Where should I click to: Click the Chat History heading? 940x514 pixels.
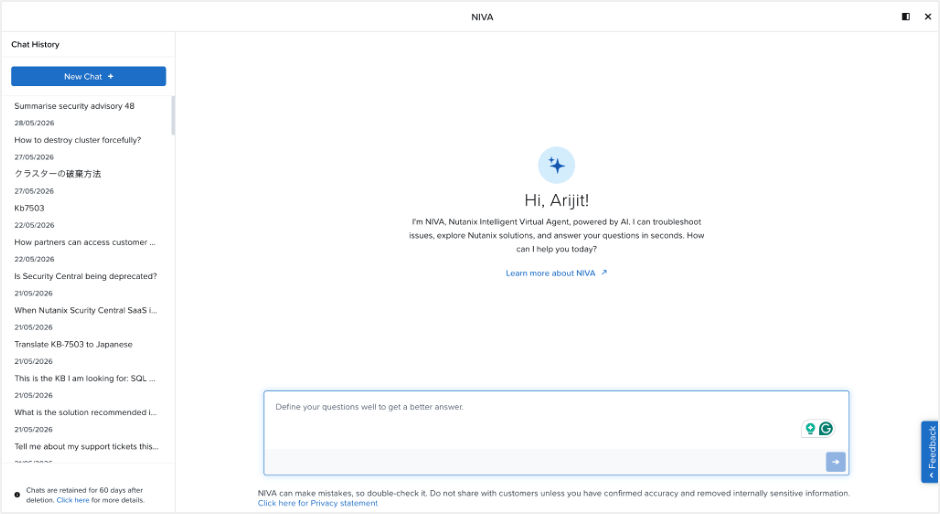(35, 44)
